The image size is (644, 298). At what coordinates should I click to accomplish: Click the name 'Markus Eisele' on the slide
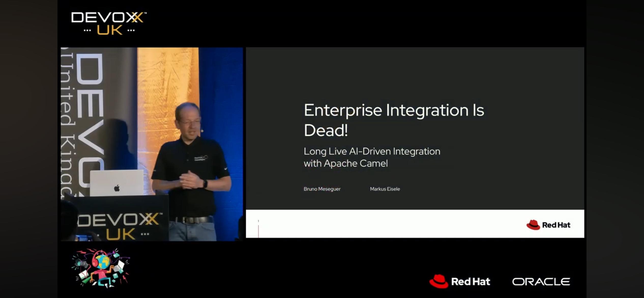click(385, 189)
